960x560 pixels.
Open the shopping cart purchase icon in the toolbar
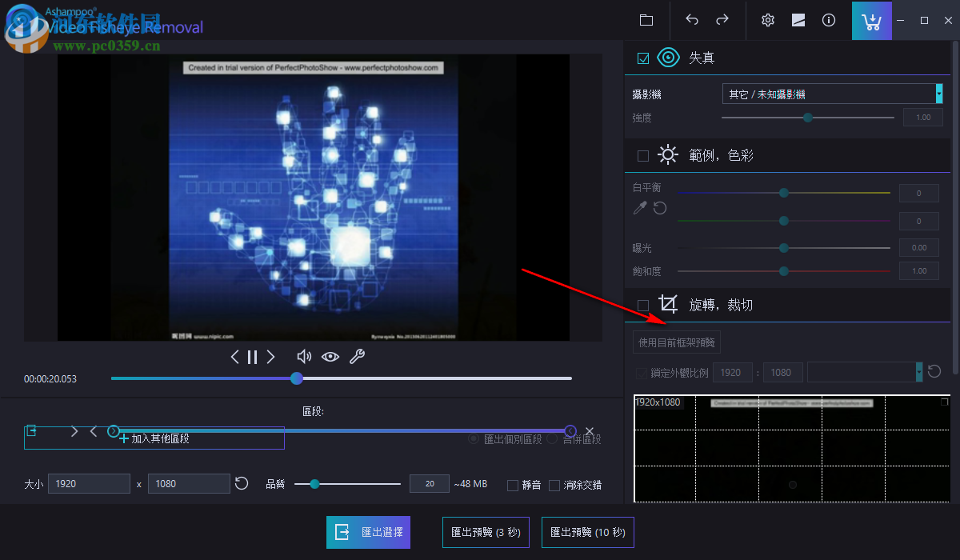pos(871,20)
